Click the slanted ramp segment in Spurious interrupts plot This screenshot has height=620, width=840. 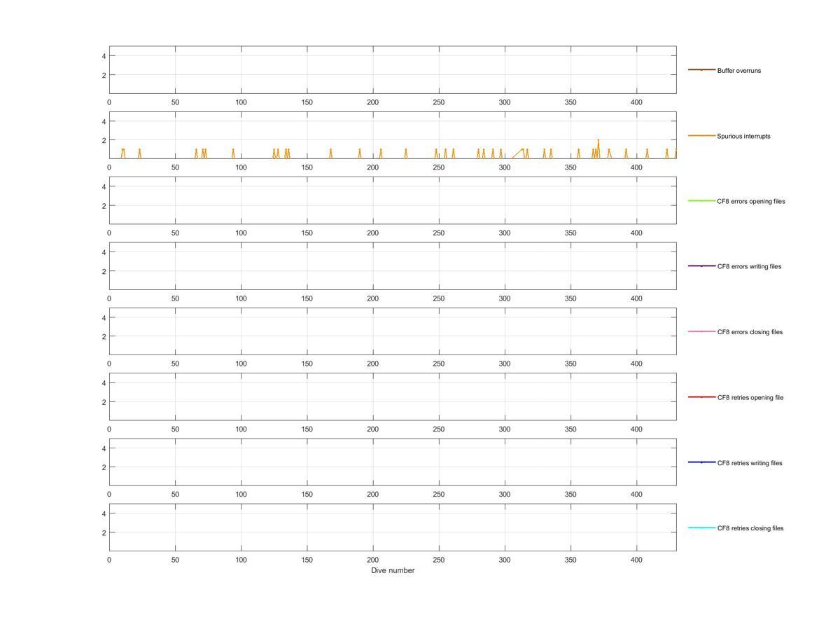tap(517, 153)
